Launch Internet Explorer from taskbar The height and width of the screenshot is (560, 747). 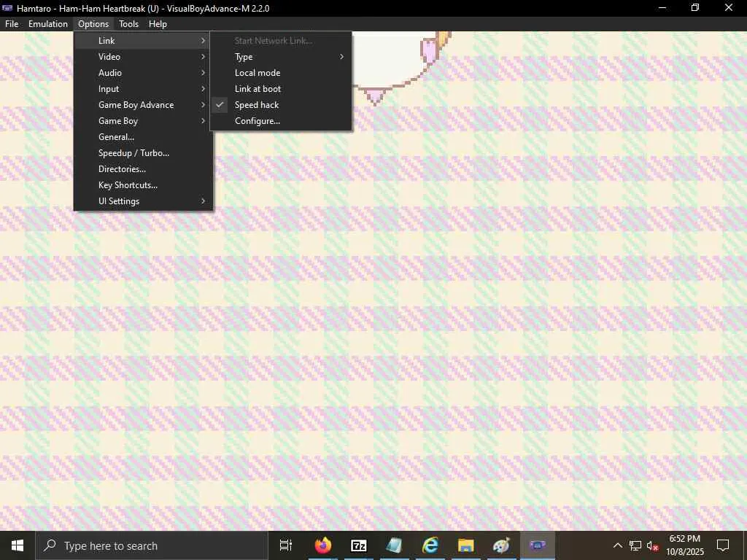tap(430, 545)
